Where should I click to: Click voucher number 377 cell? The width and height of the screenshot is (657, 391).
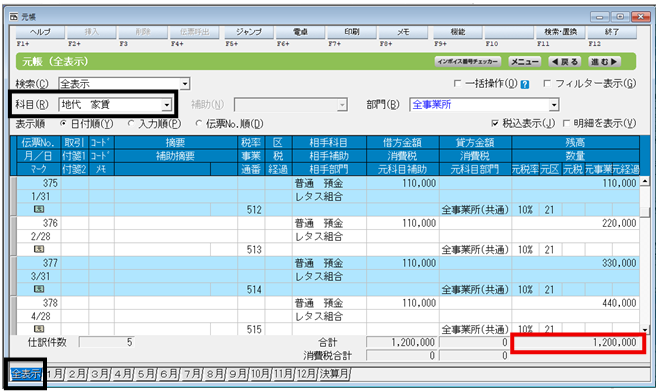coord(39,263)
